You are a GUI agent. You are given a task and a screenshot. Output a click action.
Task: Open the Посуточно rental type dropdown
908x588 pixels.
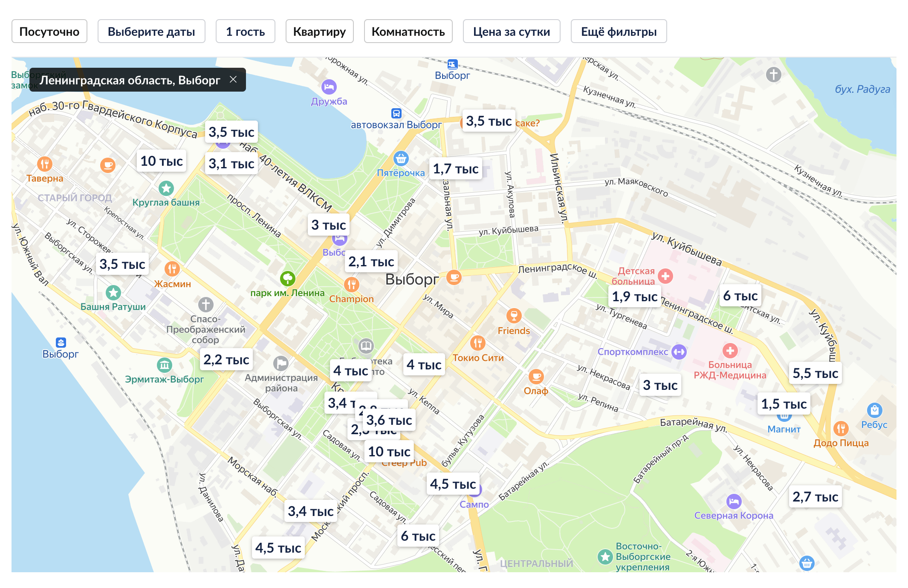49,31
